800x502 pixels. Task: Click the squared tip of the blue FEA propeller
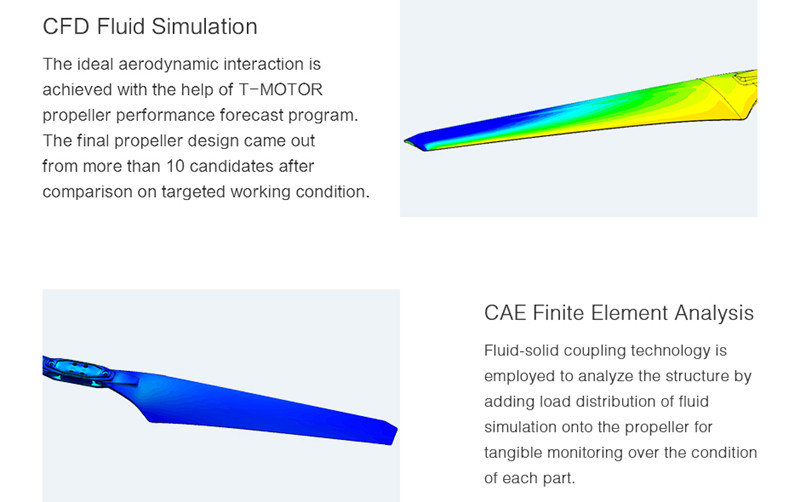pyautogui.click(x=388, y=432)
